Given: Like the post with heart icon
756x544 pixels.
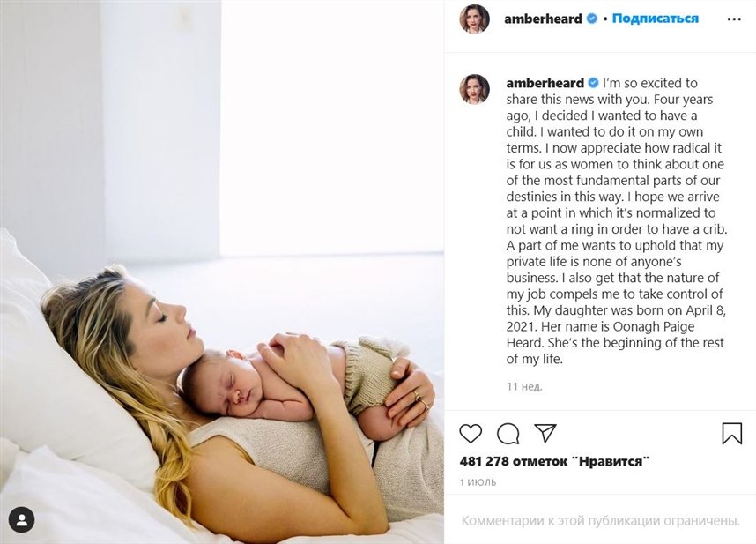Looking at the screenshot, I should pyautogui.click(x=471, y=433).
